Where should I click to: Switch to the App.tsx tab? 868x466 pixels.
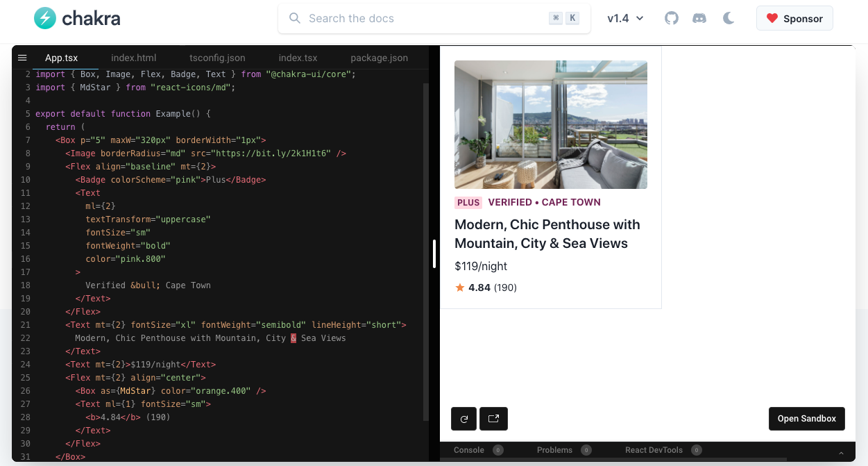pos(61,58)
